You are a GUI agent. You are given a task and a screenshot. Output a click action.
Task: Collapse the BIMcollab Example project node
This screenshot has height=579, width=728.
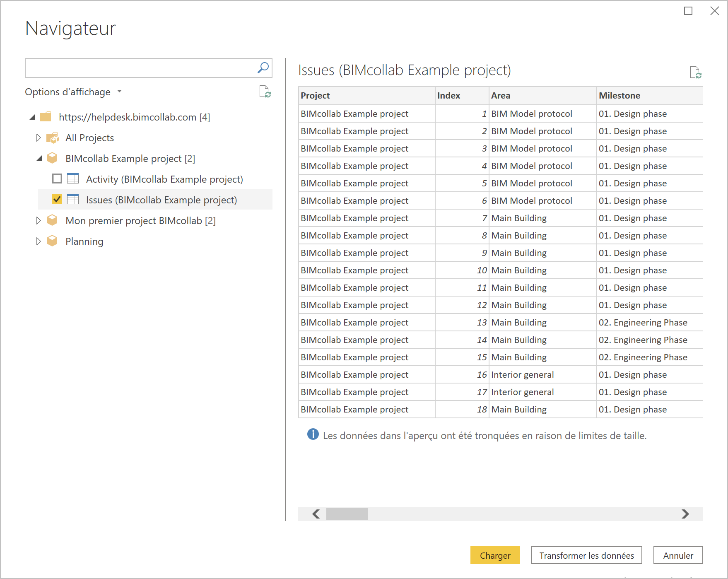click(x=39, y=159)
